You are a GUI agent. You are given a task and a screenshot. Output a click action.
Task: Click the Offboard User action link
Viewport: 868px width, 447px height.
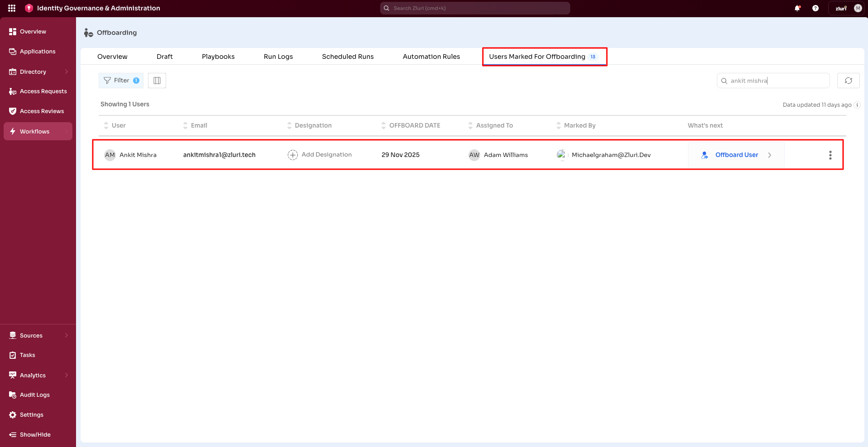coord(737,155)
